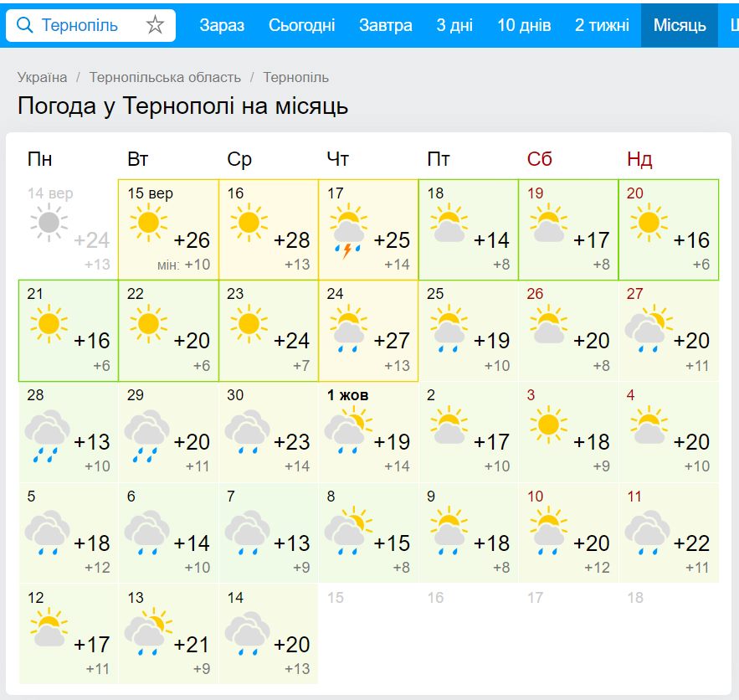Viewport: 739px width, 700px height.
Task: Open the 5 October +18 forecast cell
Action: 69,533
